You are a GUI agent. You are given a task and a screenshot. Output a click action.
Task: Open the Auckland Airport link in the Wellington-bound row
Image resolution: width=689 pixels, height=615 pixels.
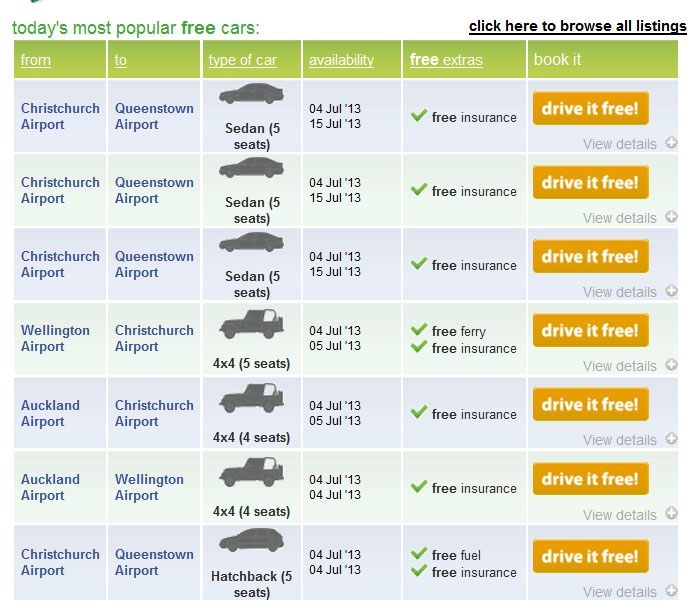pyautogui.click(x=50, y=487)
